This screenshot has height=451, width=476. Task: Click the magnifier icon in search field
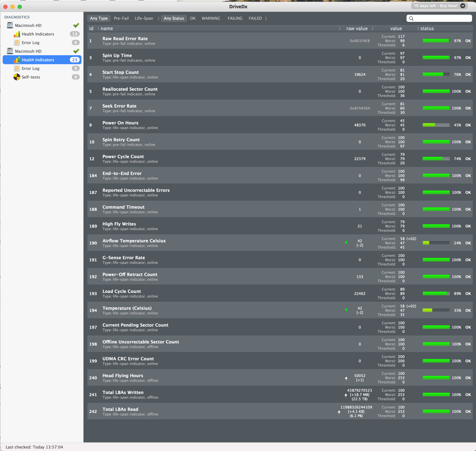[411, 19]
